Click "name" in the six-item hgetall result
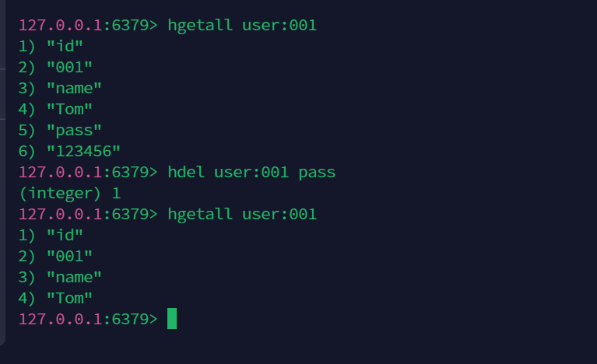 74,88
